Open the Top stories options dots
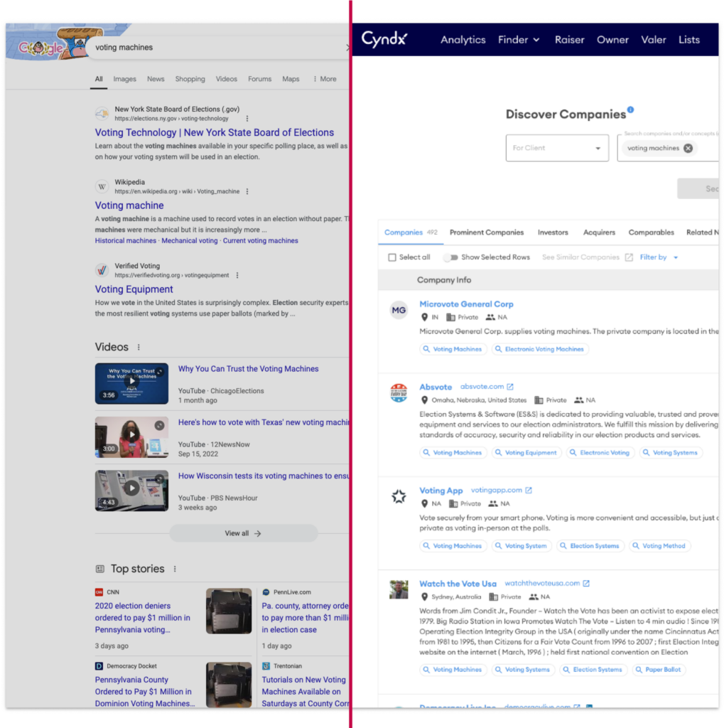This screenshot has width=724, height=728. [x=175, y=569]
